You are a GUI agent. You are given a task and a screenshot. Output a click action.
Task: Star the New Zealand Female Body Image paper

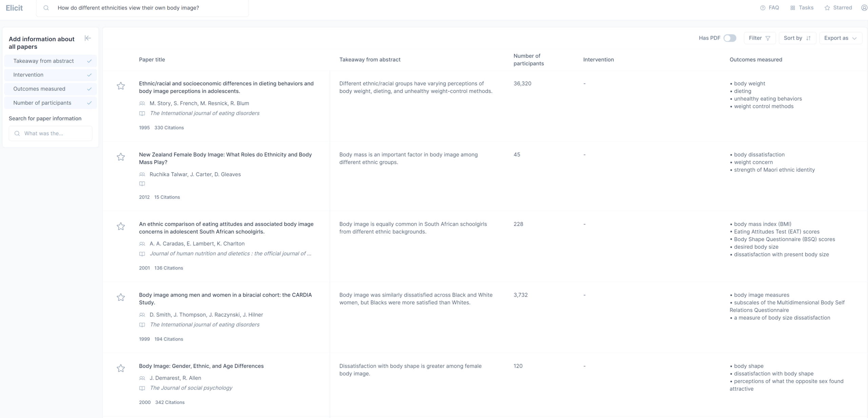coord(121,157)
